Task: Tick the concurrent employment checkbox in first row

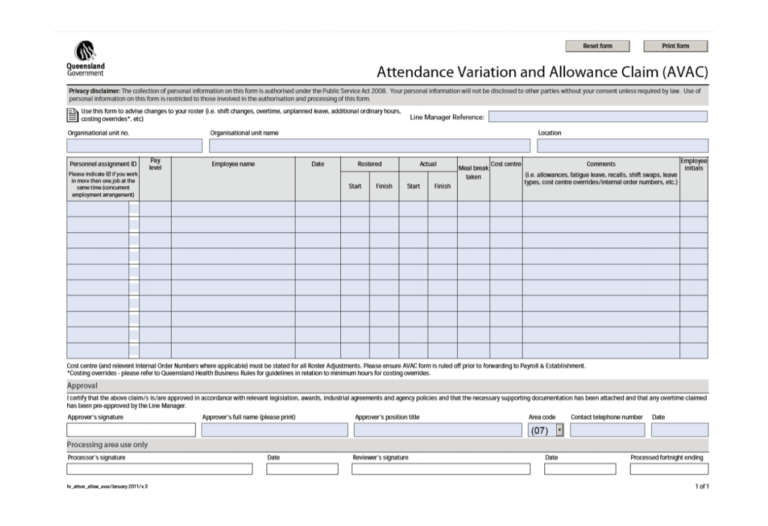Action: (133, 209)
